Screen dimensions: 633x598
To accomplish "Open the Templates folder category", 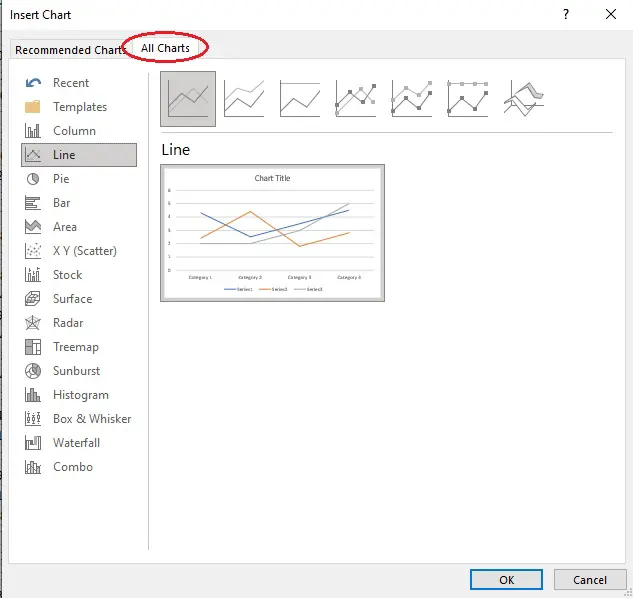I will (x=79, y=107).
